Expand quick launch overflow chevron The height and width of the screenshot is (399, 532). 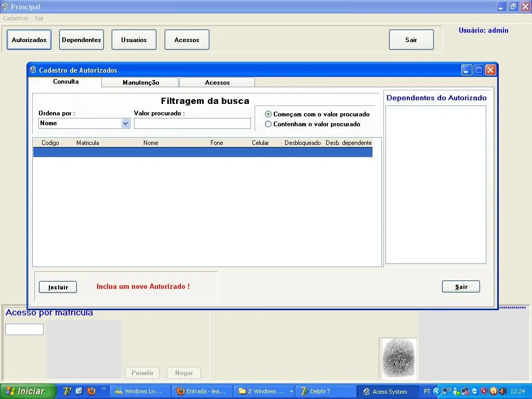coord(103,389)
